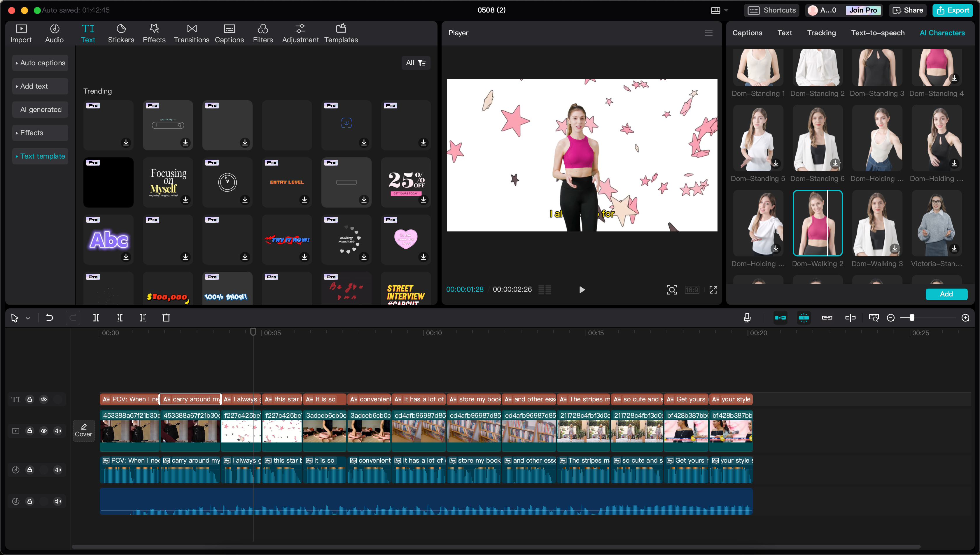Click the fullscreen preview icon
This screenshot has height=555, width=980.
pos(713,290)
